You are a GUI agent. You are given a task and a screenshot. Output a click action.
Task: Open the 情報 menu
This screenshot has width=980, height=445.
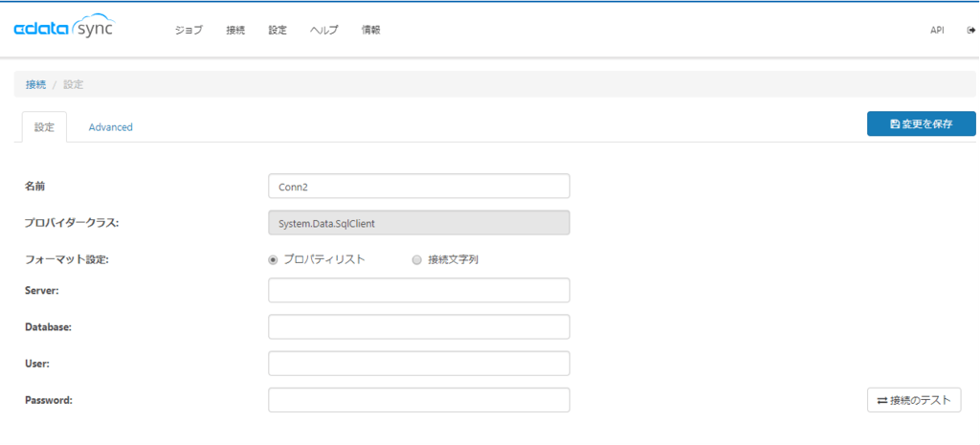370,30
